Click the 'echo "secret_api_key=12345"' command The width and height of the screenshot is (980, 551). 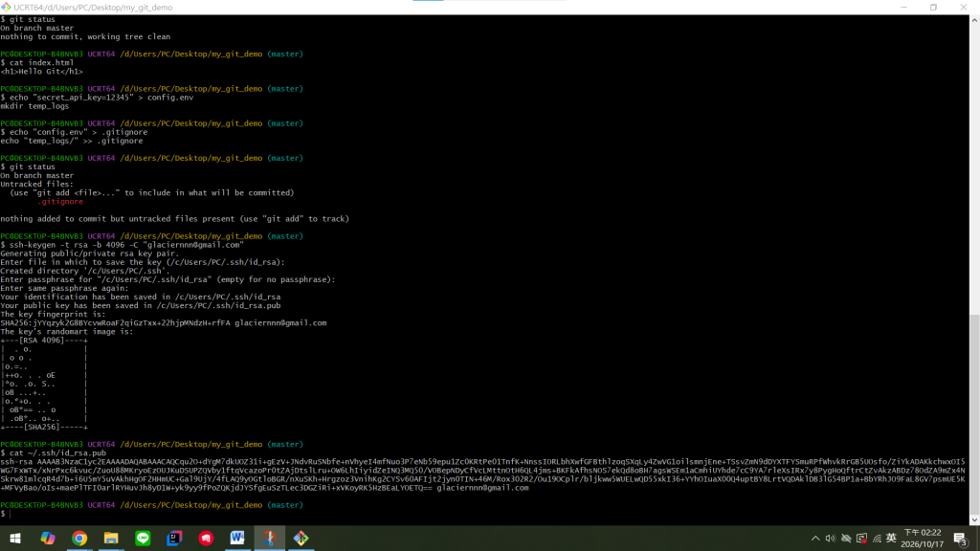pos(71,98)
